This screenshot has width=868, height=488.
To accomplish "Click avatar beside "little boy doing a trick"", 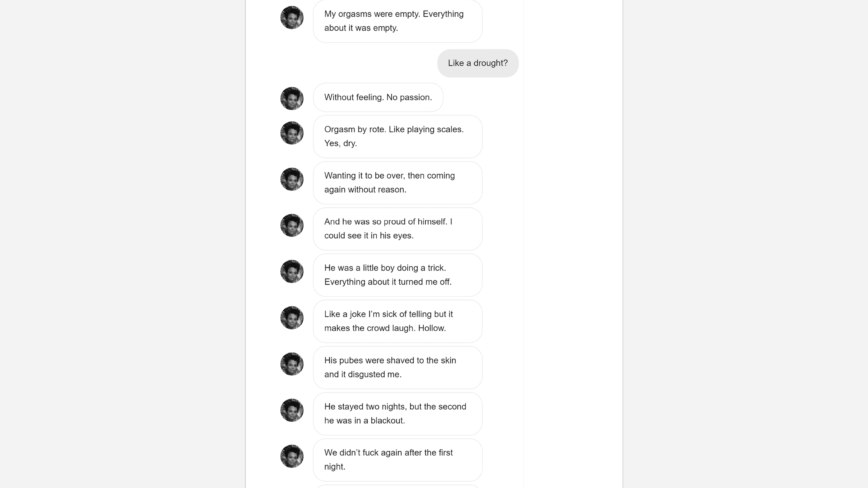I will coord(292,271).
